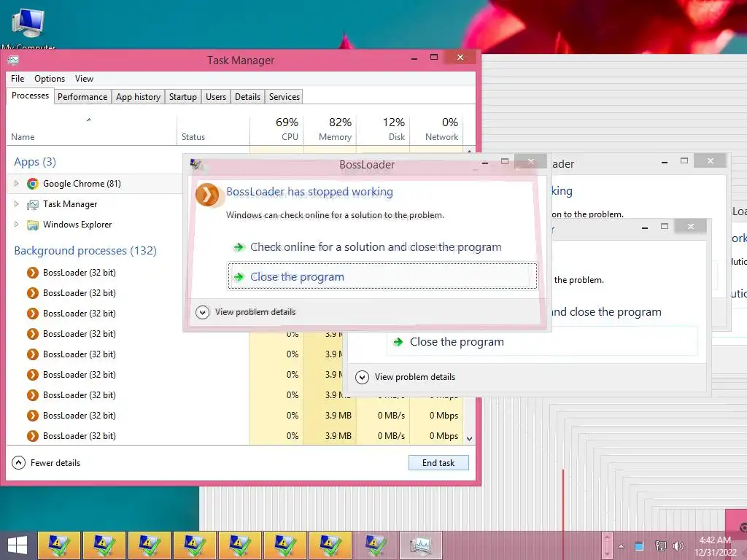Click the BossLoader dialog title bar icon

(197, 165)
